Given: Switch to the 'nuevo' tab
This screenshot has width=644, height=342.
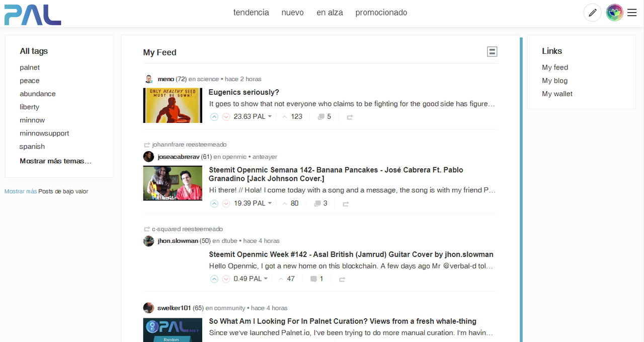Looking at the screenshot, I should 293,13.
